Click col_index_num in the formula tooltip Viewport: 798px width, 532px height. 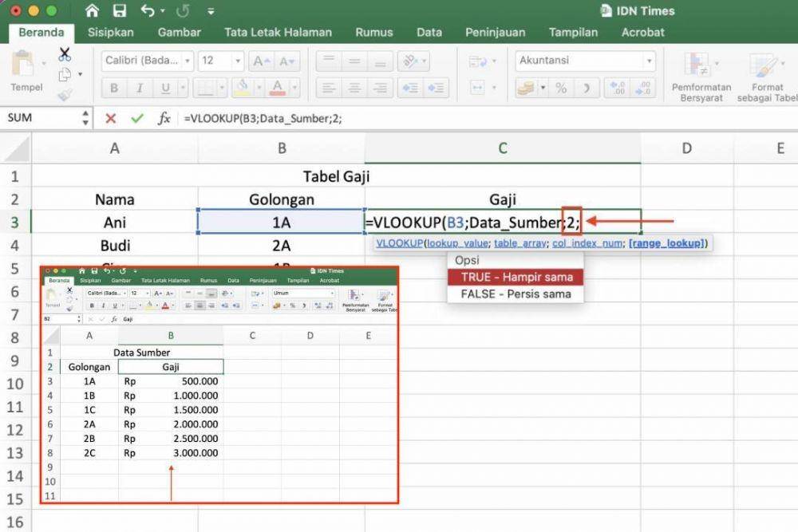(587, 243)
